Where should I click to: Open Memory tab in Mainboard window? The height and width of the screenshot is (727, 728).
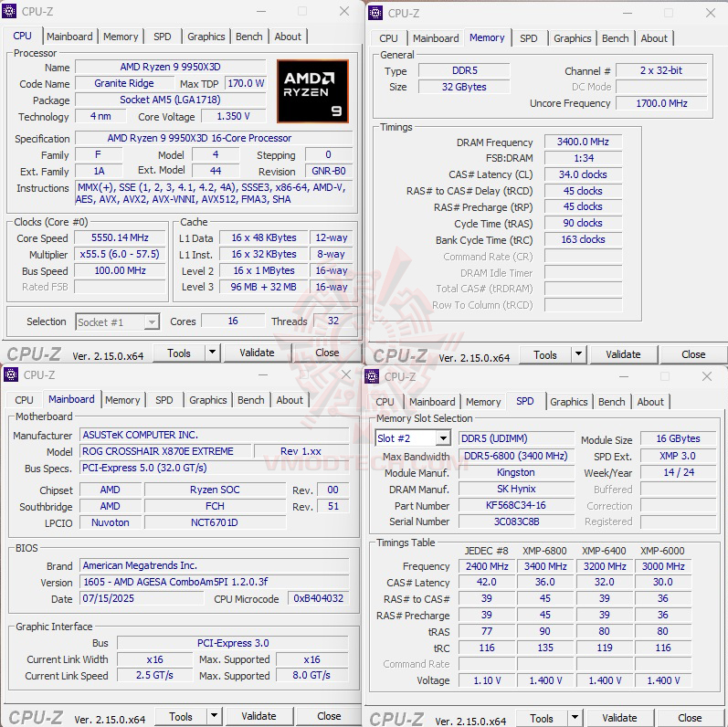[122, 400]
